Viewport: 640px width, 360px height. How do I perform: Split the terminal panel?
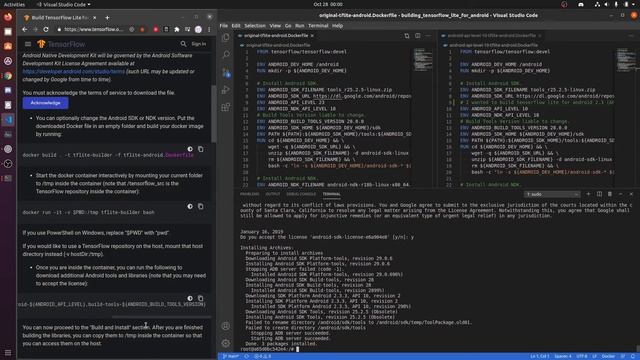(x=599, y=194)
